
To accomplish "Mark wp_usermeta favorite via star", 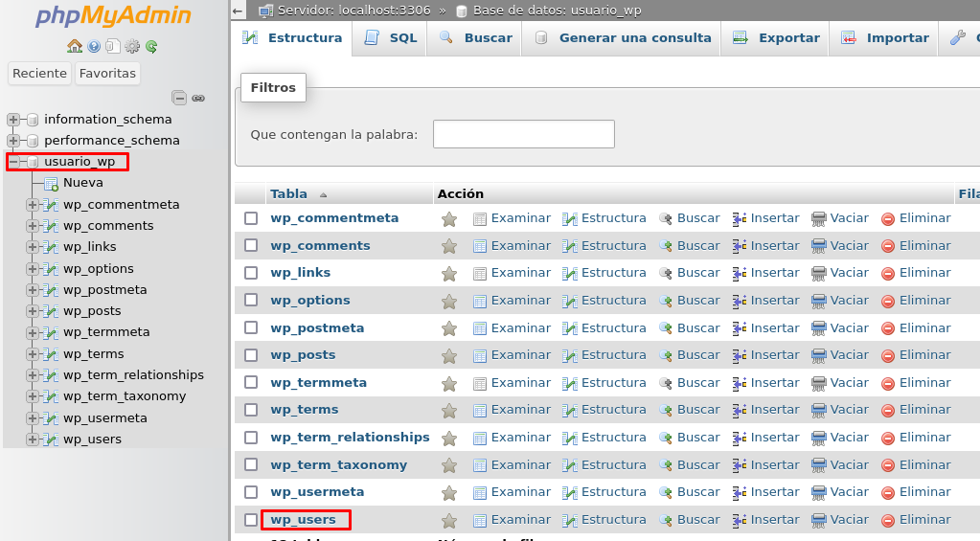I will pyautogui.click(x=448, y=493).
